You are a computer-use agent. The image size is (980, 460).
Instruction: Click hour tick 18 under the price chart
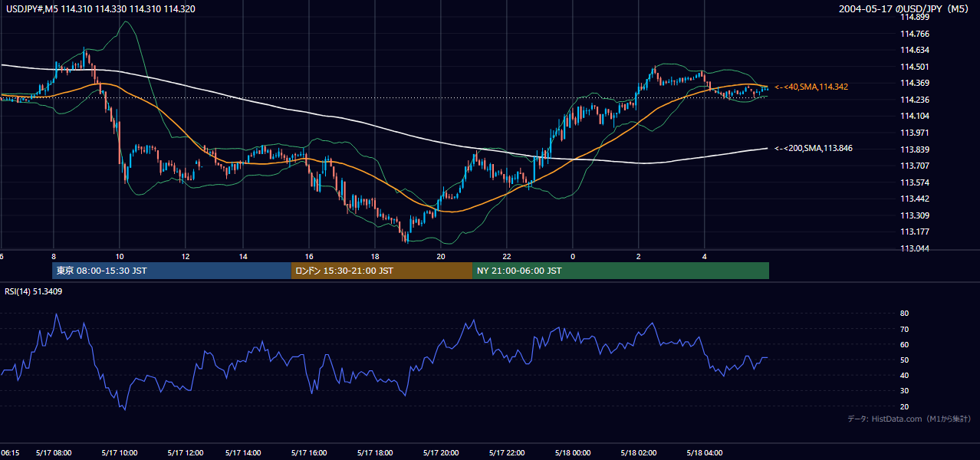(x=375, y=256)
